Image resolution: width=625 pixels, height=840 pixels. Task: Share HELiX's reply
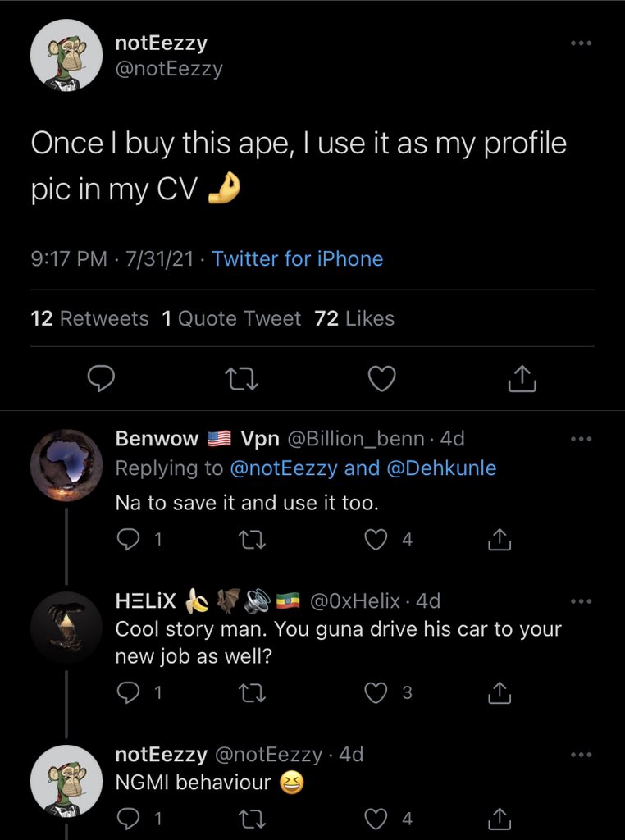pyautogui.click(x=500, y=693)
